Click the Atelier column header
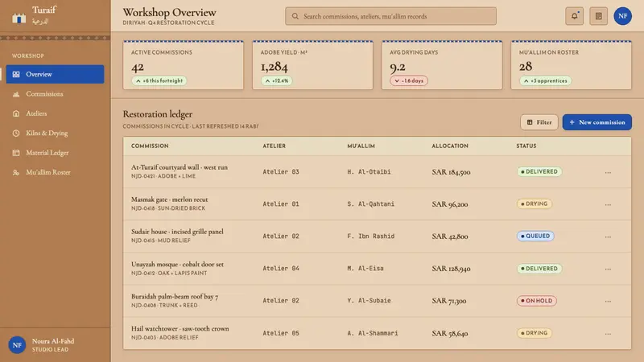 pyautogui.click(x=274, y=146)
